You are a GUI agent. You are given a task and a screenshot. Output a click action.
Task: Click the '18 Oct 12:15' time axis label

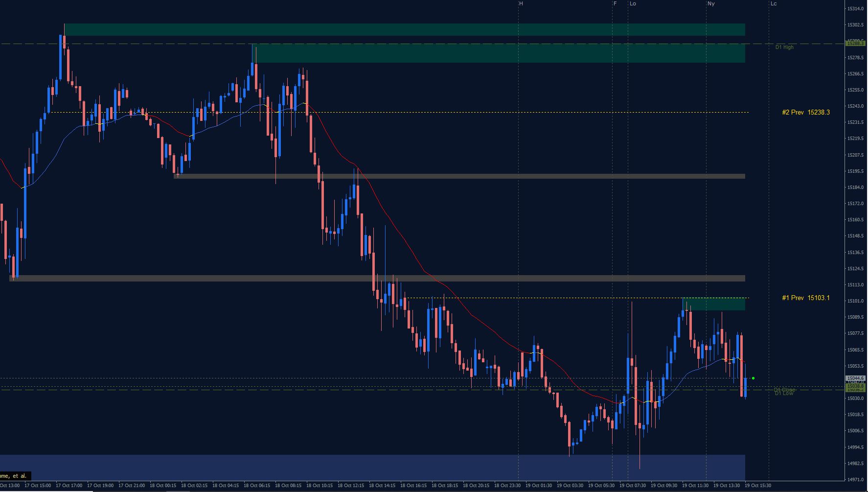(351, 486)
